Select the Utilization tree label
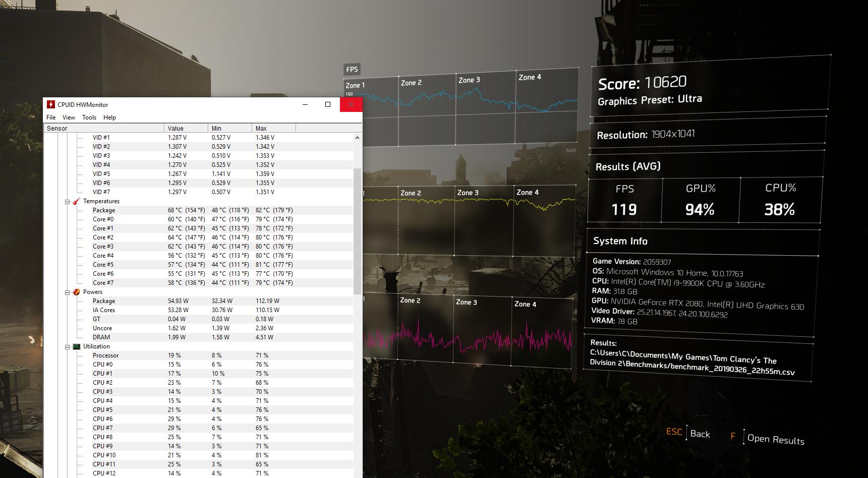The width and height of the screenshot is (868, 478). [x=96, y=346]
